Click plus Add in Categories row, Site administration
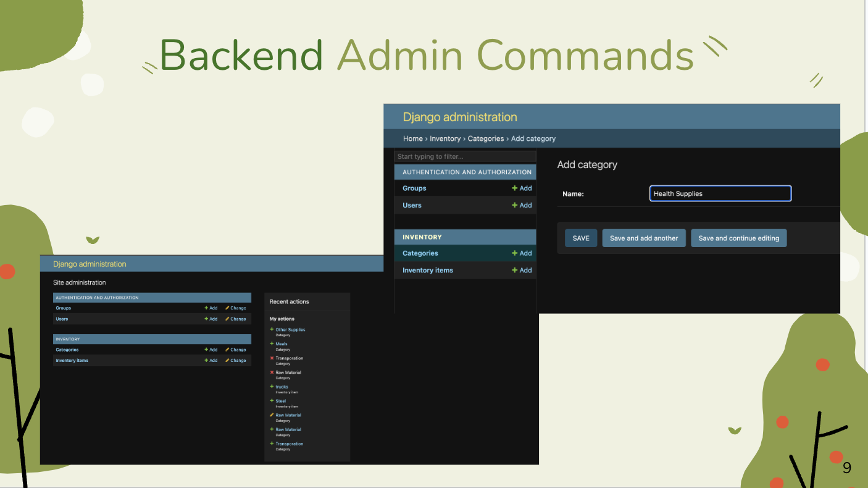 pos(211,350)
